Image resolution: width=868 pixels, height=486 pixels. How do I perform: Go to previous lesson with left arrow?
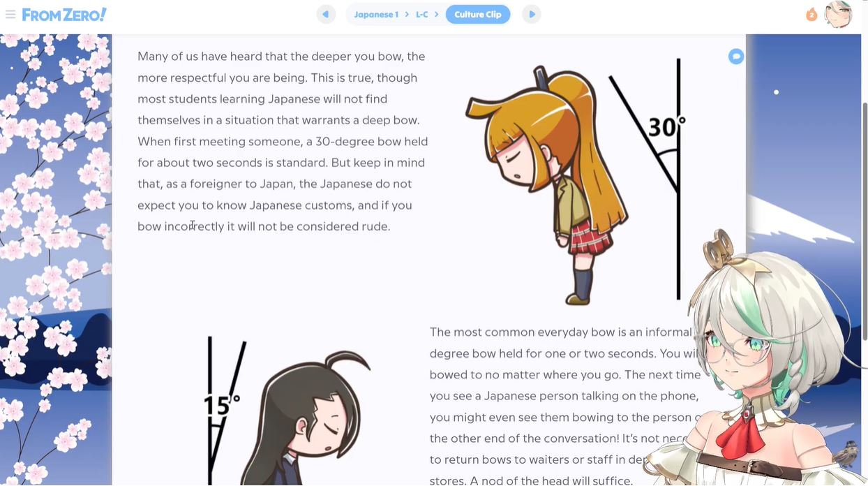point(326,14)
